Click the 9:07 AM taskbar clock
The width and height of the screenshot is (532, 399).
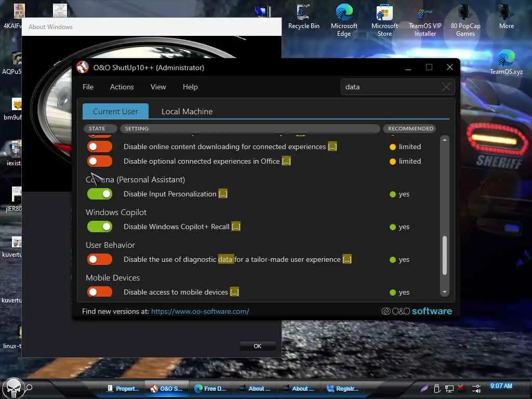501,386
